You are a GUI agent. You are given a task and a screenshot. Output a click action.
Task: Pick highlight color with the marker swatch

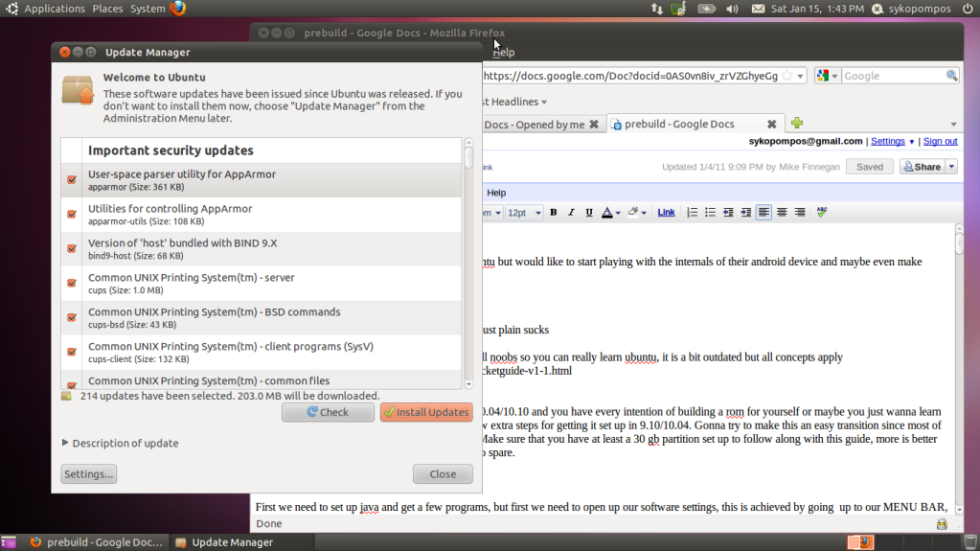pyautogui.click(x=633, y=213)
